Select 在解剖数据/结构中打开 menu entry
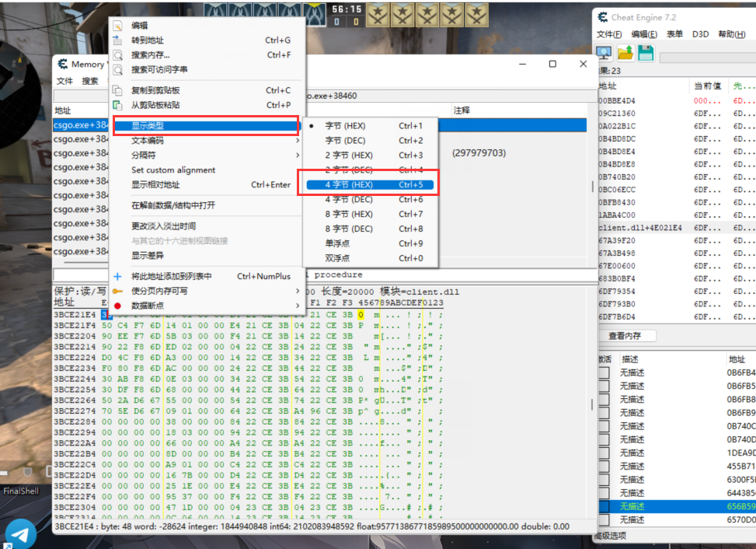This screenshot has height=549, width=756. coord(207,205)
